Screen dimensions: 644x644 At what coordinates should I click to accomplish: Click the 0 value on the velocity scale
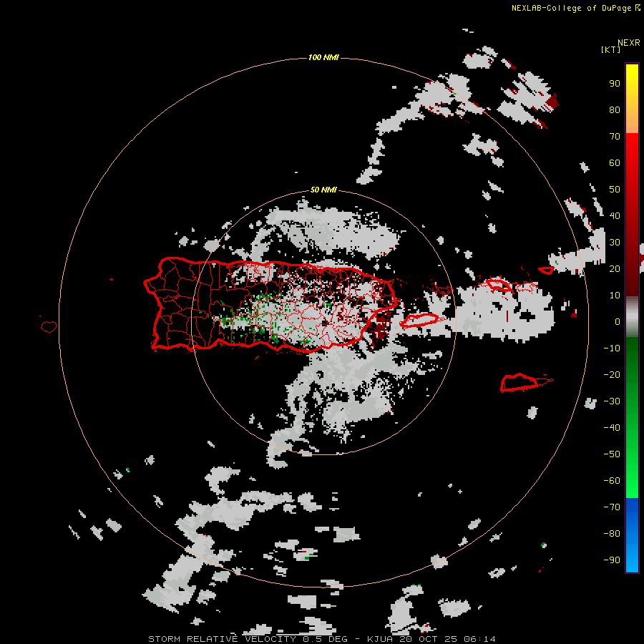click(x=618, y=321)
